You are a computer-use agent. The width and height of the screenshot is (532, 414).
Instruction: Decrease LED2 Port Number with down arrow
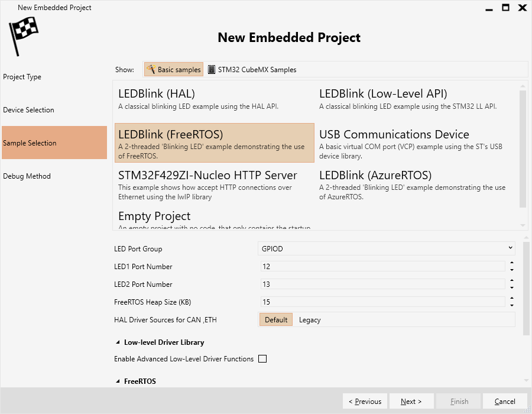tap(512, 288)
